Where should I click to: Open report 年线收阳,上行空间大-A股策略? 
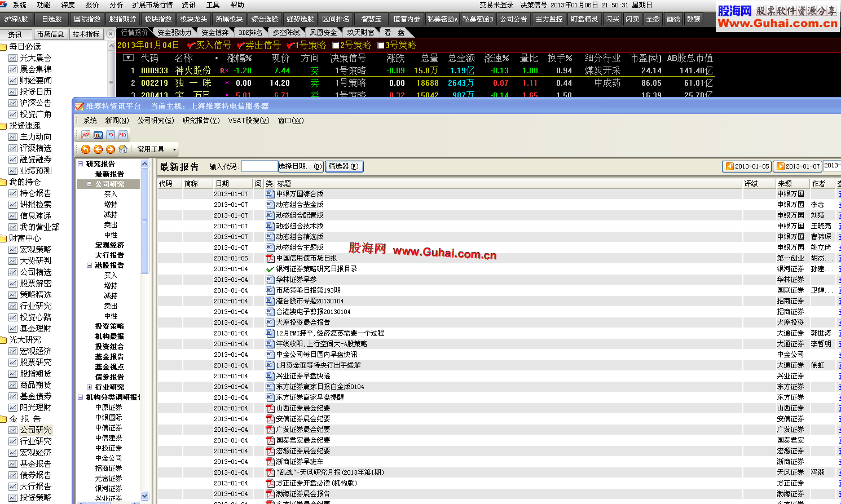coord(322,344)
